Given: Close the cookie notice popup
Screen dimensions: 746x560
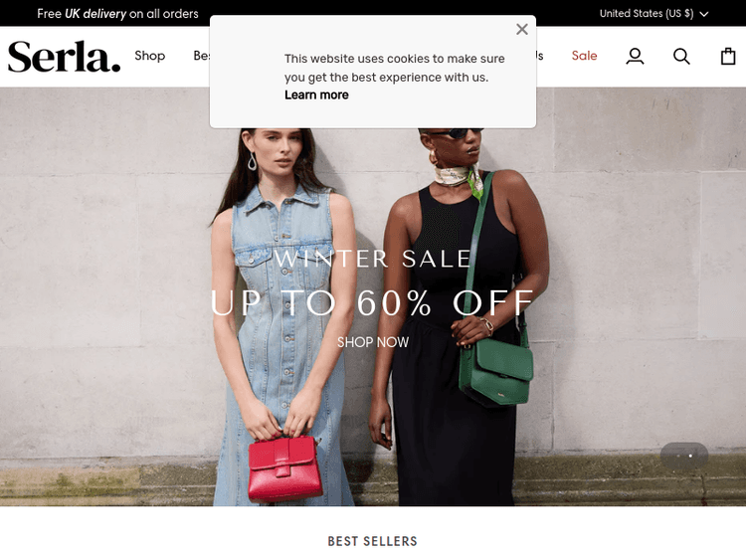Looking at the screenshot, I should pyautogui.click(x=522, y=30).
